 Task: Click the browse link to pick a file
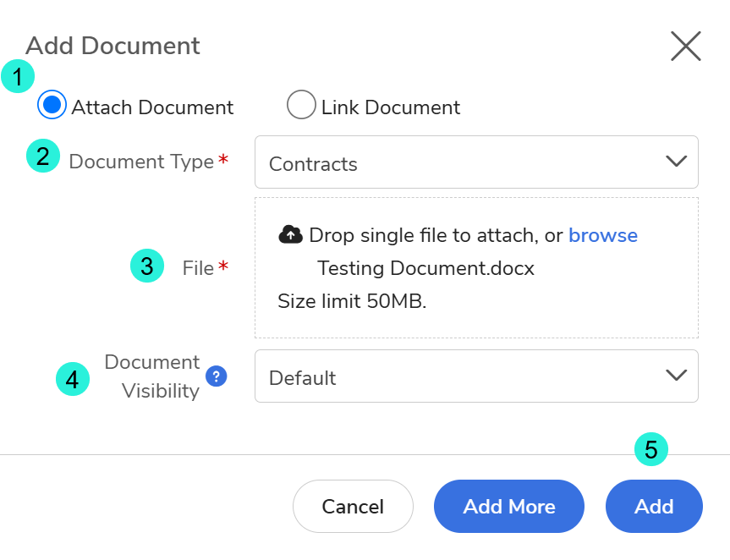pos(603,235)
